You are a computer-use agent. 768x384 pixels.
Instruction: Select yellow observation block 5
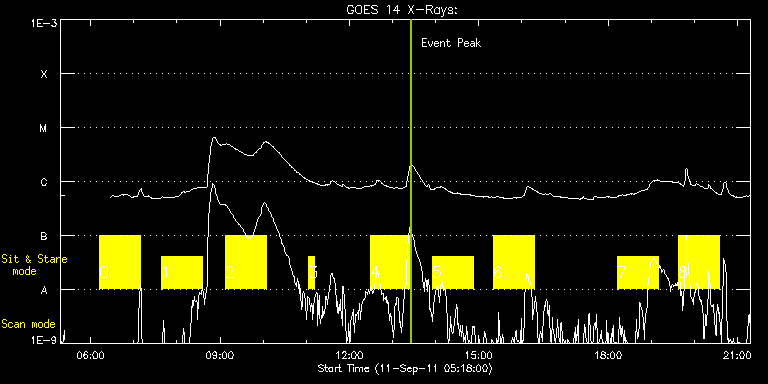click(453, 272)
